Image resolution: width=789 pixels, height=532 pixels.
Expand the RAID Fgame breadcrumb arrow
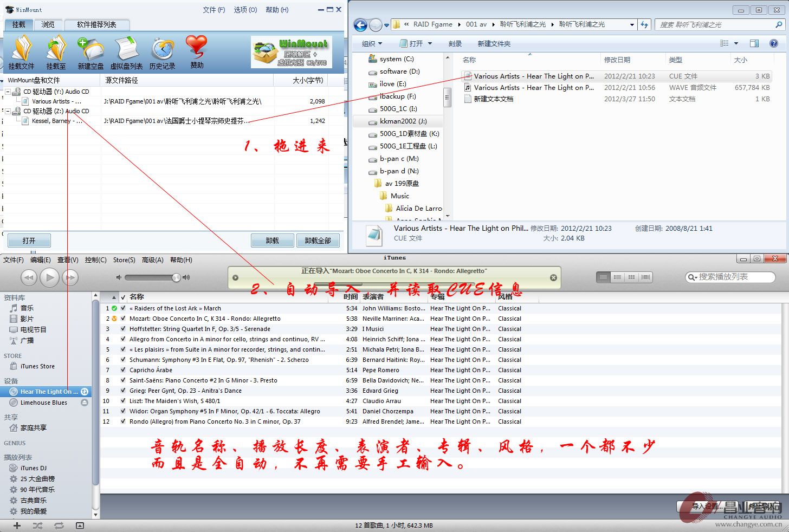460,24
